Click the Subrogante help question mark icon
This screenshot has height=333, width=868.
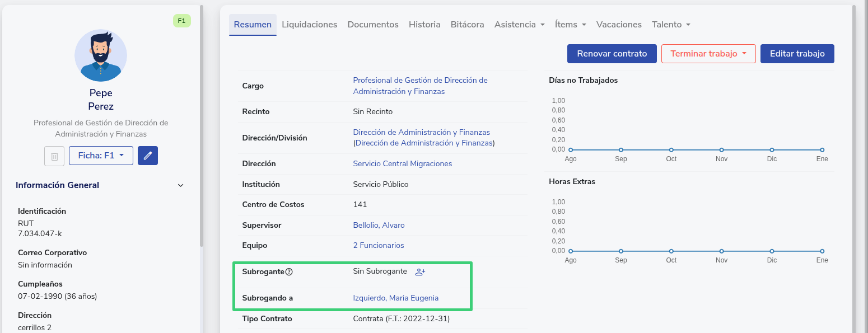[x=289, y=272]
